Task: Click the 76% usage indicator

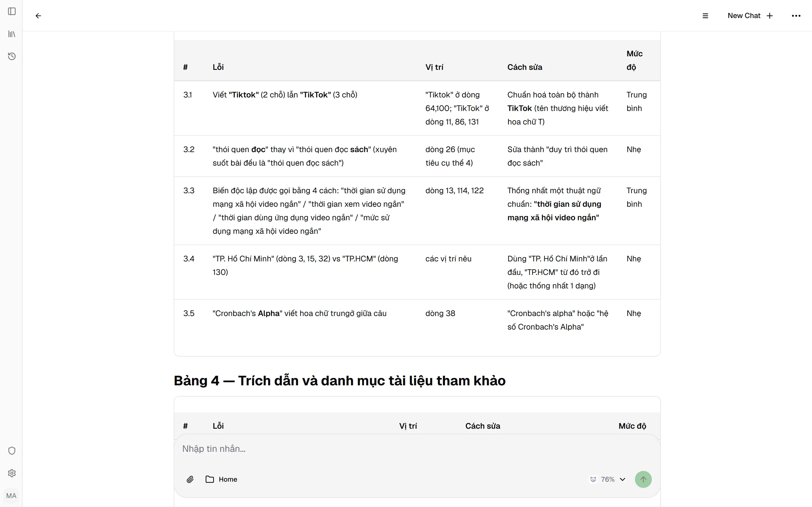Action: [x=603, y=479]
